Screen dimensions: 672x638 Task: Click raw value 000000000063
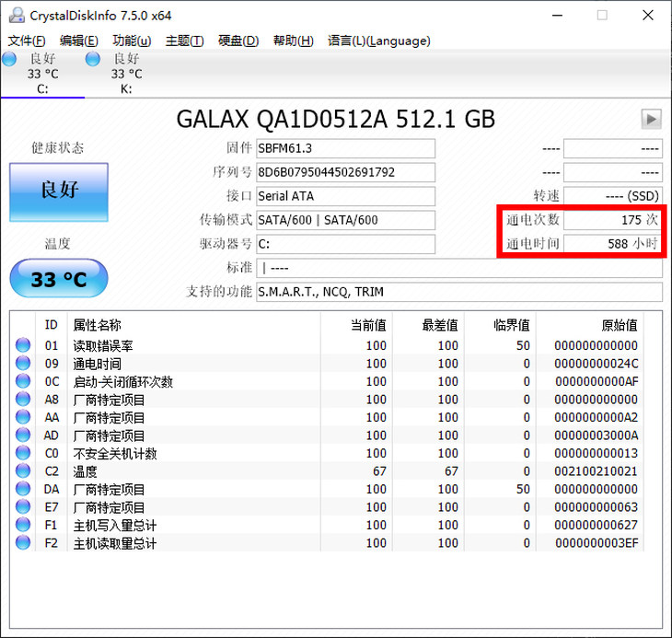[596, 507]
